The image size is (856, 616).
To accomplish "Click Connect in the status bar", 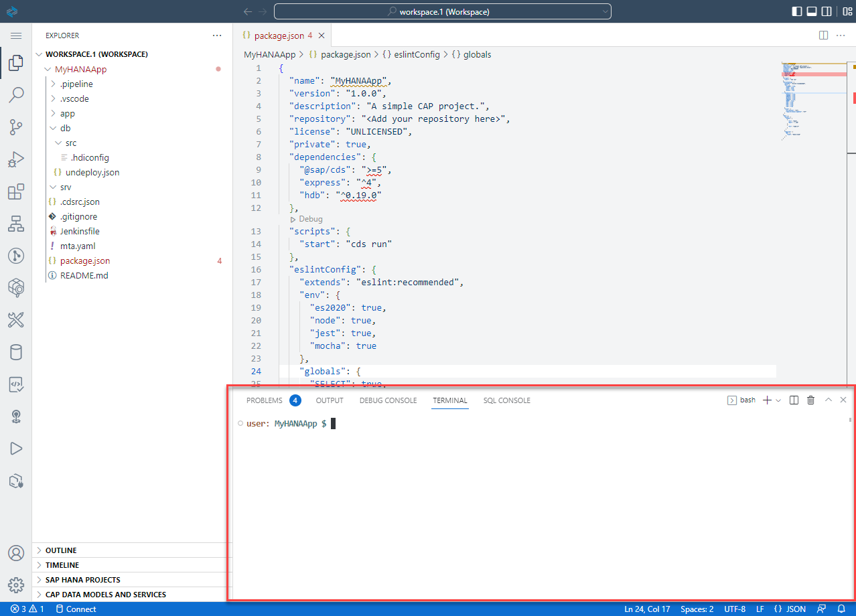I will tap(76, 609).
